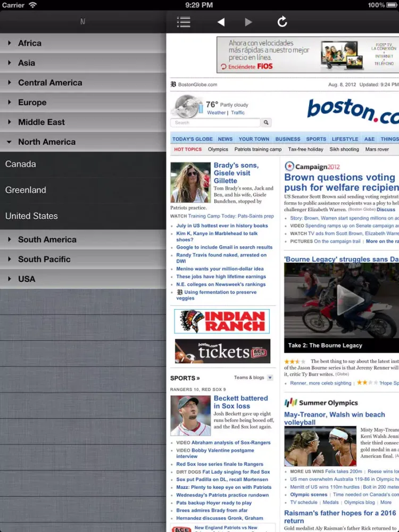The width and height of the screenshot is (399, 532).
Task: Open Google to include Gmail story
Action: tap(225, 247)
